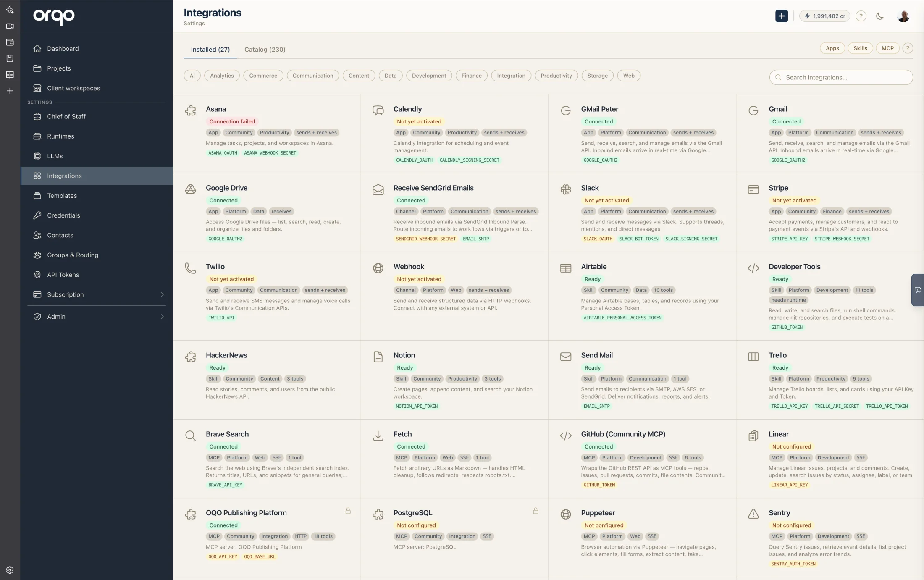Filter by Web category chip
This screenshot has width=924, height=580.
629,76
